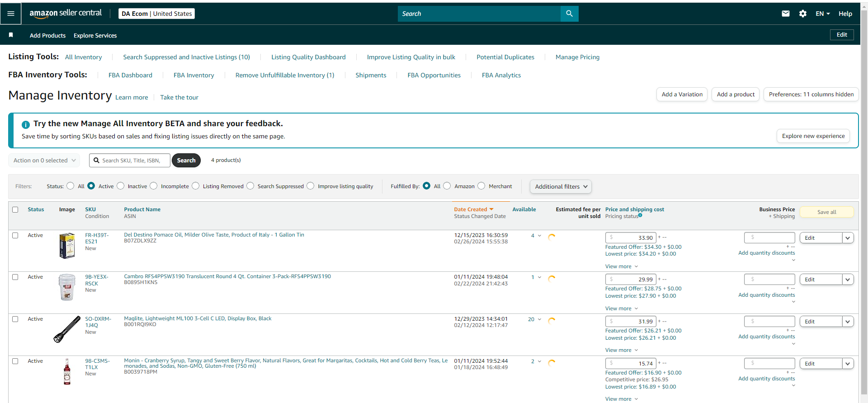Screen dimensions: 868x403
Task: Select the Improve listing quality filter
Action: (311, 186)
